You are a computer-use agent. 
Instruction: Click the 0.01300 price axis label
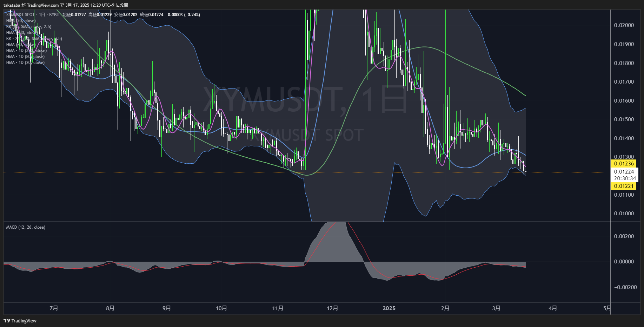(x=624, y=157)
